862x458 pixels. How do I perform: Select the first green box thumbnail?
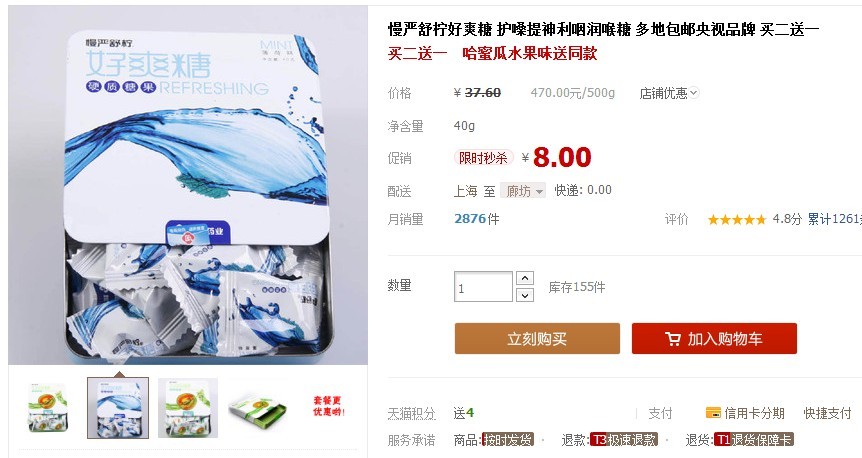click(x=48, y=408)
